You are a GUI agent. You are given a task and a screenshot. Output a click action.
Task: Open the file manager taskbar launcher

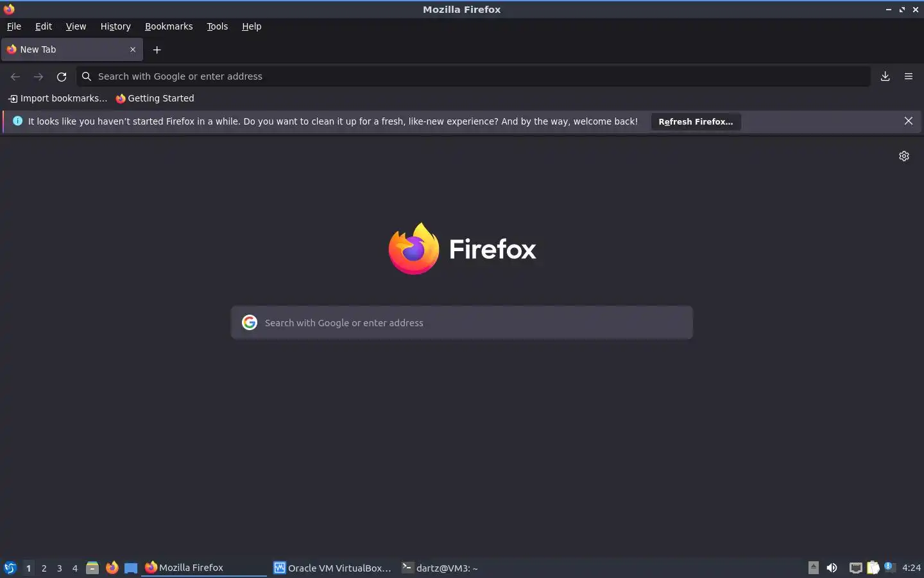coord(92,568)
